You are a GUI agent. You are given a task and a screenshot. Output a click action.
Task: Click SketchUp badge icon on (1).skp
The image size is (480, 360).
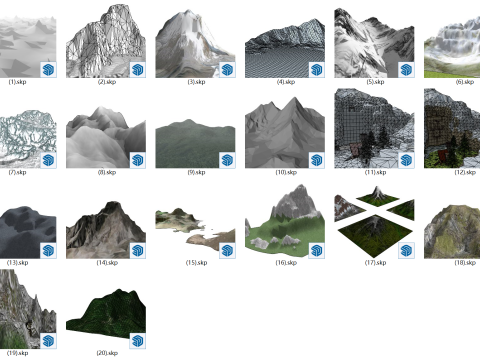coord(48,70)
